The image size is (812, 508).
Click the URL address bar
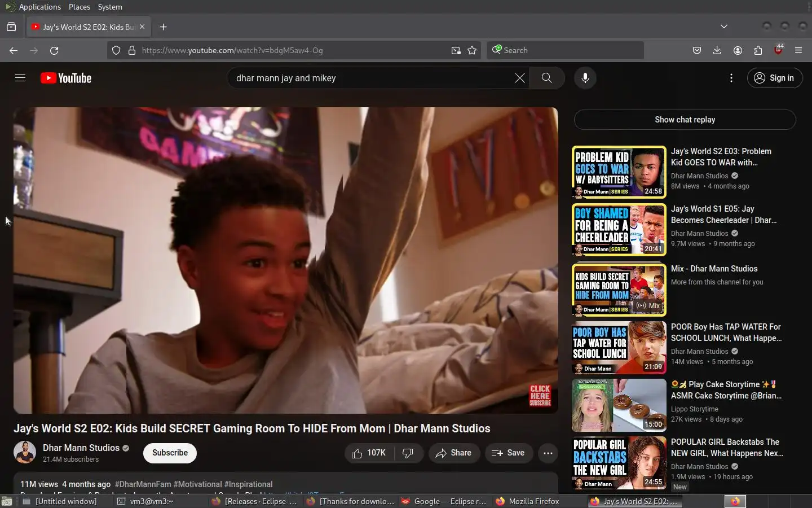293,50
